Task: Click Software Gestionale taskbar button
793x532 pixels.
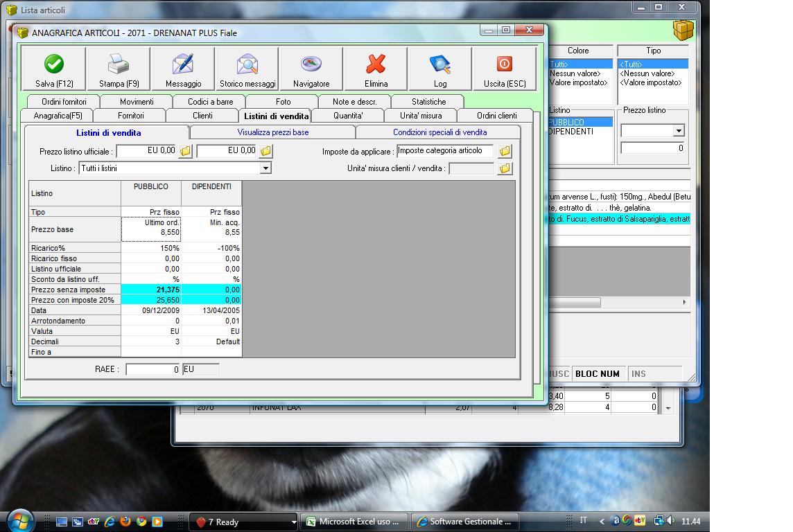Action: (465, 522)
